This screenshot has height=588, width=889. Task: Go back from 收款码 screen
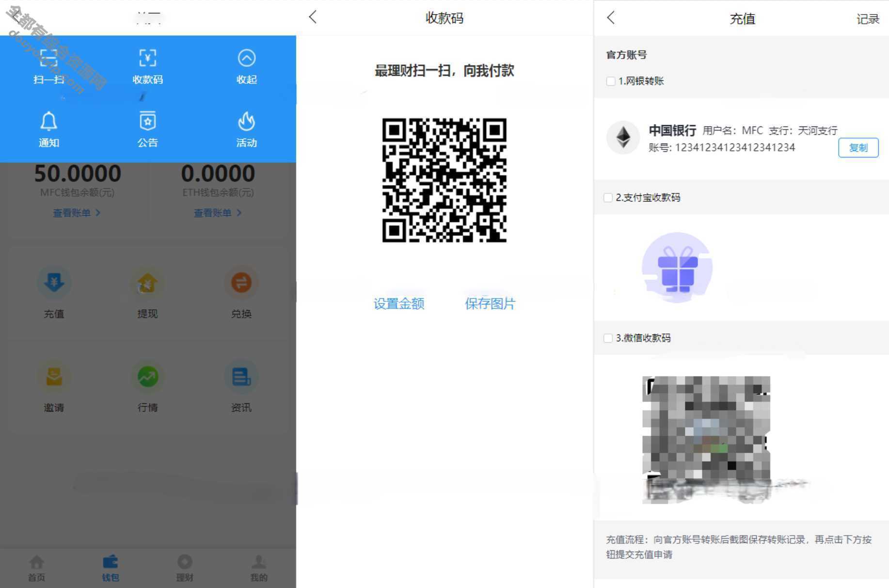pyautogui.click(x=313, y=17)
